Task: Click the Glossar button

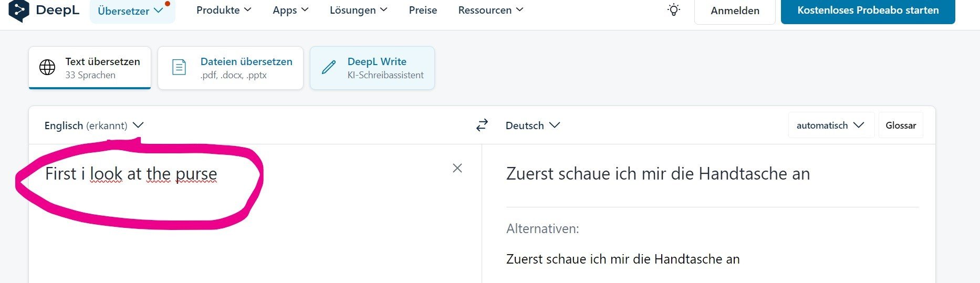Action: click(900, 125)
